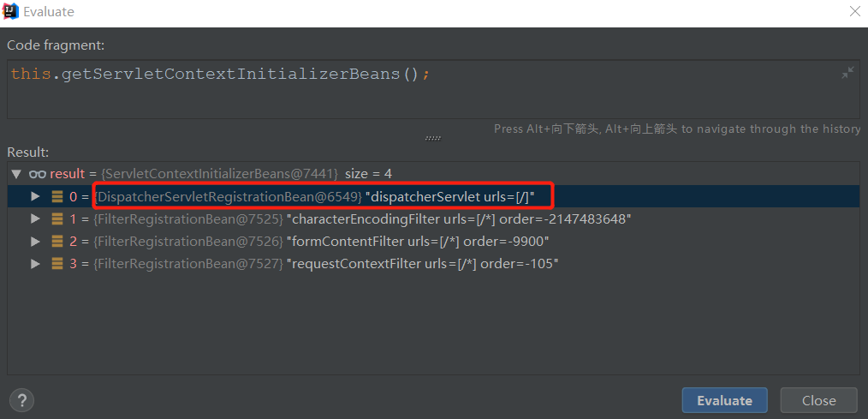Image resolution: width=868 pixels, height=419 pixels.
Task: Click the field icon of element 3
Action: pyautogui.click(x=57, y=263)
